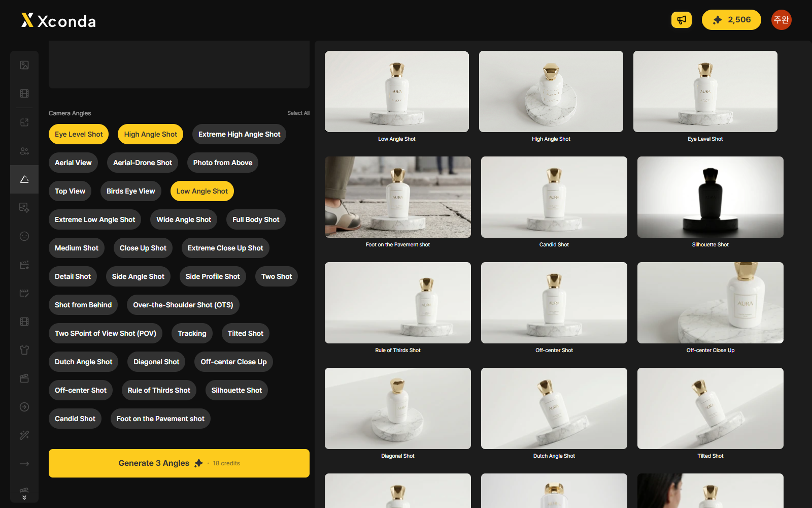Open the t-shirt clothing tool icon

(24, 350)
